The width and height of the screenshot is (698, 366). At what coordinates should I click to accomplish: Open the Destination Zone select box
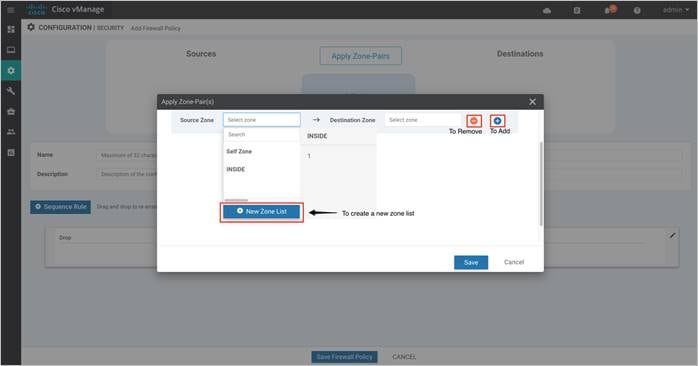point(422,120)
